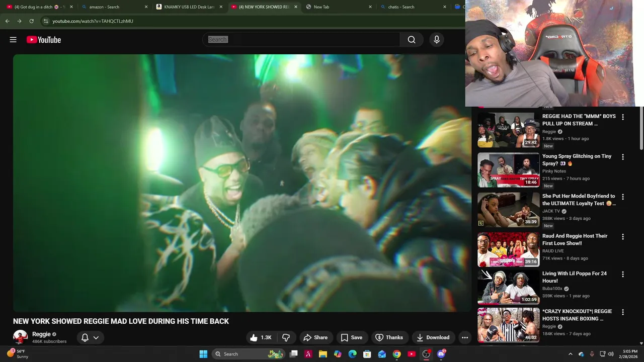
Task: Open File Explorer from the taskbar
Action: coord(323,354)
